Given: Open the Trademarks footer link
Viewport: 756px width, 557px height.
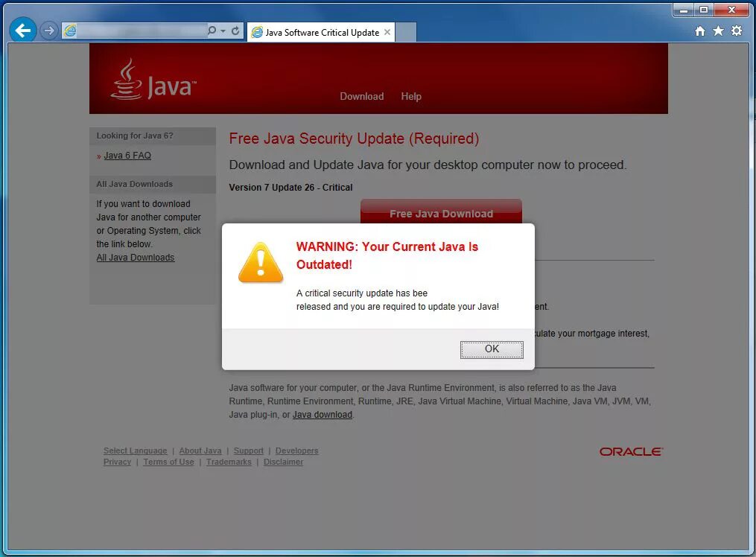Looking at the screenshot, I should pyautogui.click(x=229, y=462).
